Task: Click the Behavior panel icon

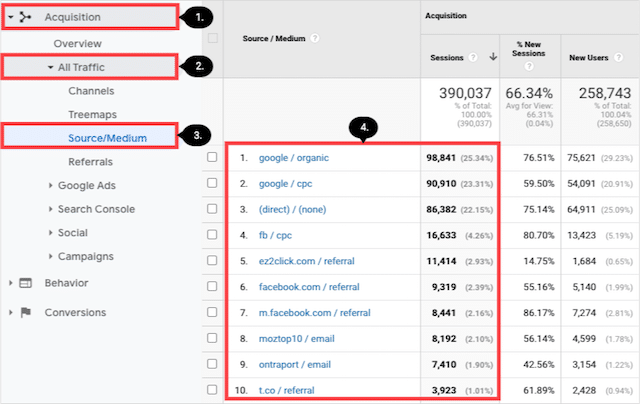Action: point(26,283)
